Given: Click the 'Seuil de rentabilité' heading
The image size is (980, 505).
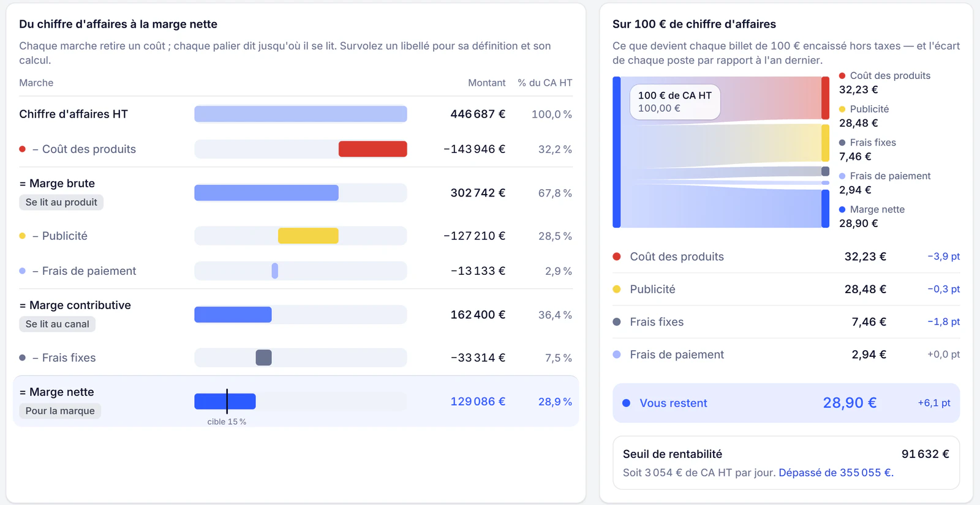Looking at the screenshot, I should coord(673,454).
